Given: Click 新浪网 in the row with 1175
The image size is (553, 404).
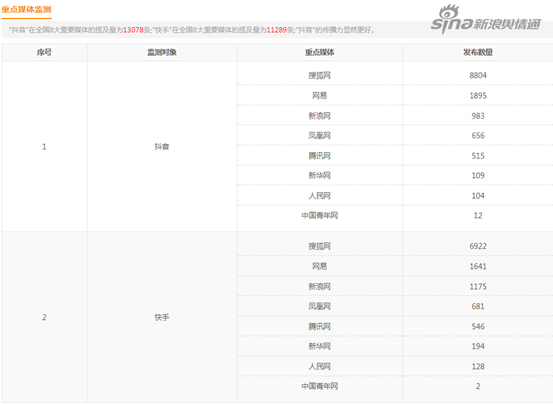Looking at the screenshot, I should pos(320,286).
